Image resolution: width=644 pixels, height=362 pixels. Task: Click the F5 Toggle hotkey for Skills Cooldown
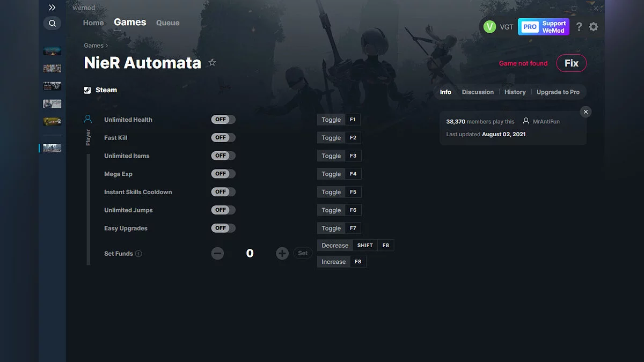click(339, 192)
